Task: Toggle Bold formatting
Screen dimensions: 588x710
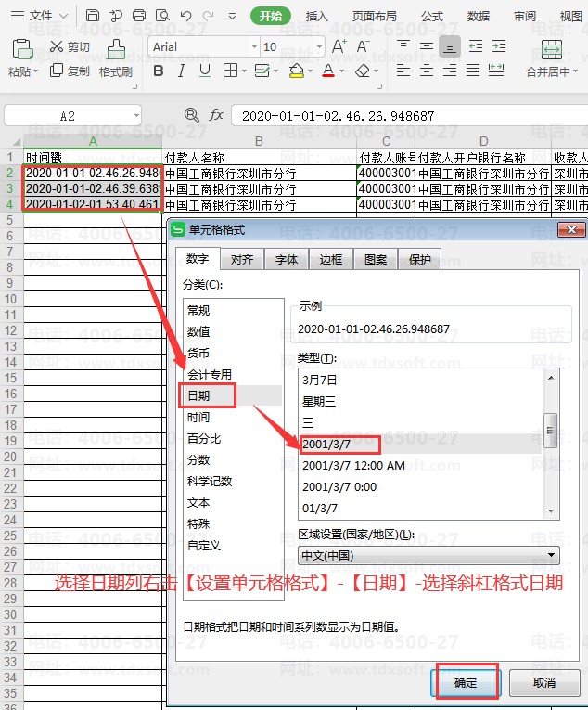Action: coord(159,71)
